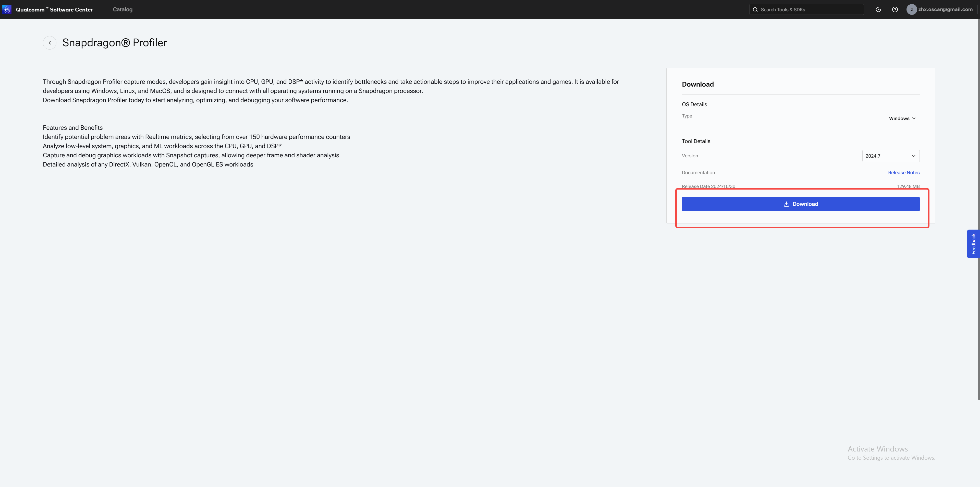Viewport: 980px width, 487px height.
Task: Open the Release Notes link
Action: (x=903, y=172)
